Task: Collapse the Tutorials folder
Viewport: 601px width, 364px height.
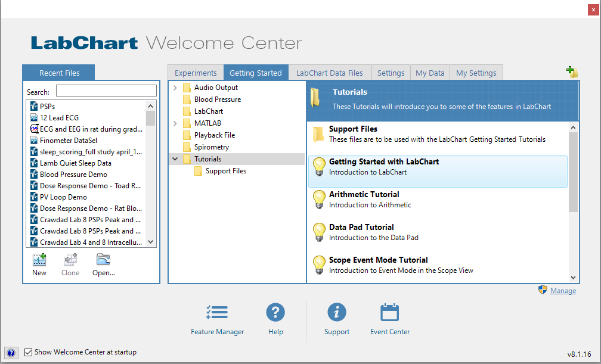Action: pos(175,159)
